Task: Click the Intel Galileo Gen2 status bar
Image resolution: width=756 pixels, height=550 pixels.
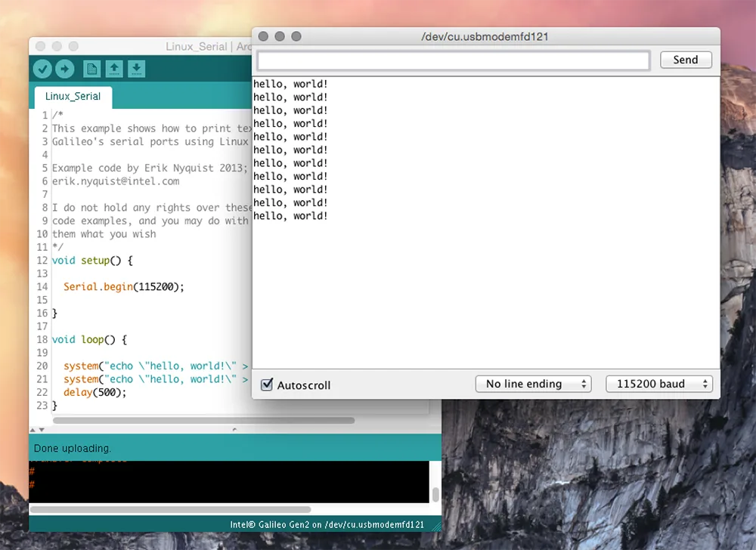Action: [327, 524]
